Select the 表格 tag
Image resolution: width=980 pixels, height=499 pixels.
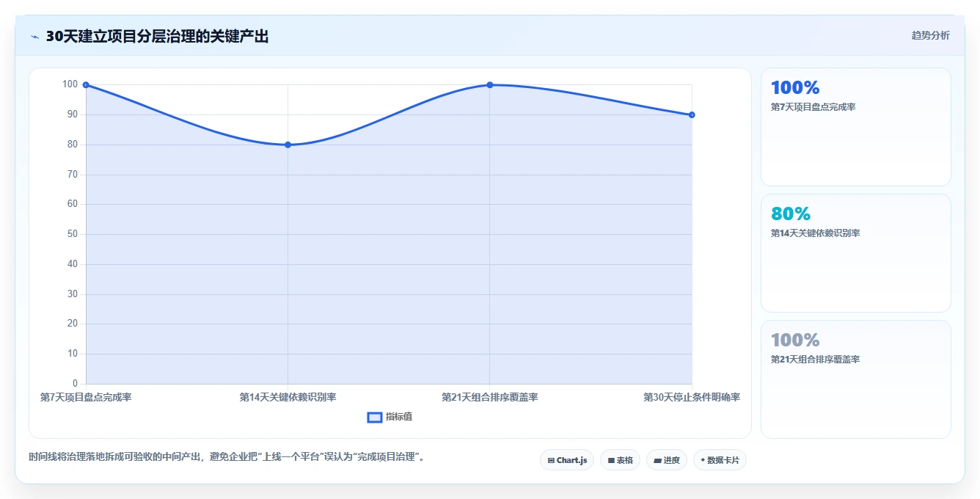pos(620,460)
